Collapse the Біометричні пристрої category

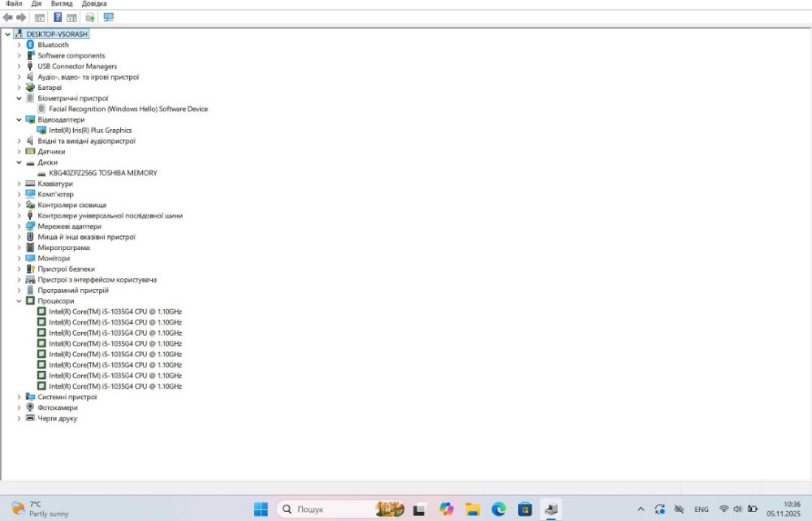[19, 98]
